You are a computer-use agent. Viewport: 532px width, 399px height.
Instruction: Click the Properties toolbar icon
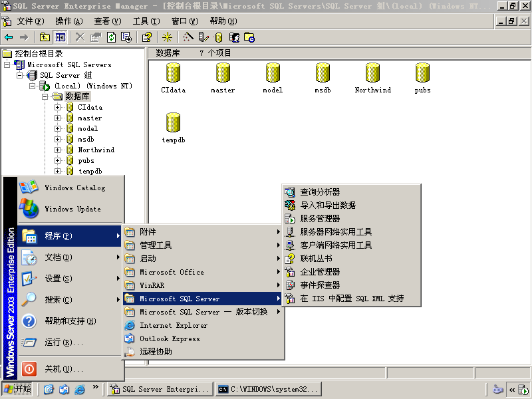coord(96,37)
